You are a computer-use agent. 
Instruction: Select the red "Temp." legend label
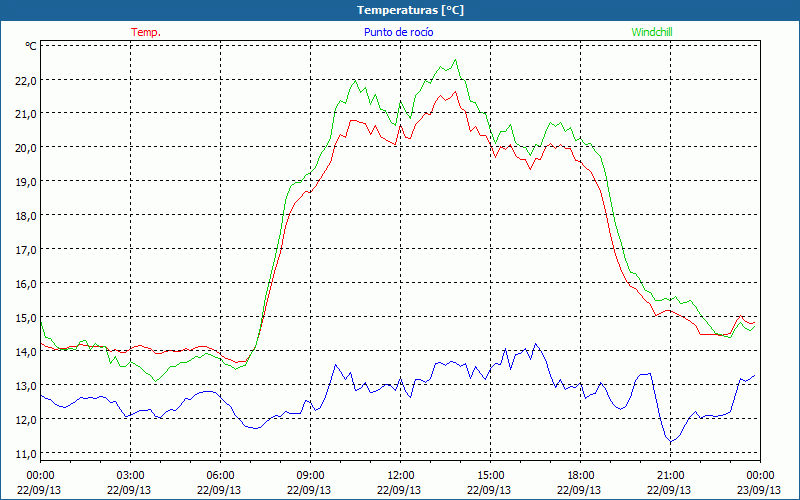coord(146,32)
